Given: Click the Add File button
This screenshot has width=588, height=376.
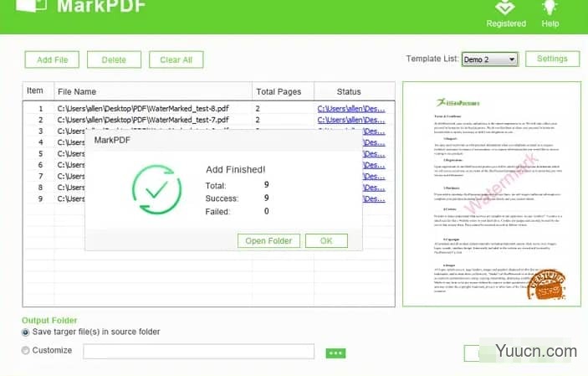Looking at the screenshot, I should 52,59.
